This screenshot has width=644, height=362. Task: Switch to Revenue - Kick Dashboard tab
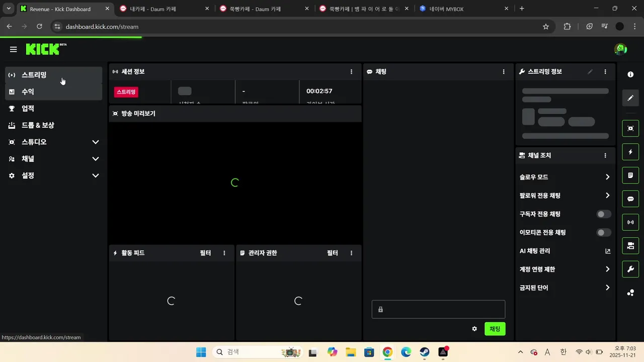coord(64,9)
